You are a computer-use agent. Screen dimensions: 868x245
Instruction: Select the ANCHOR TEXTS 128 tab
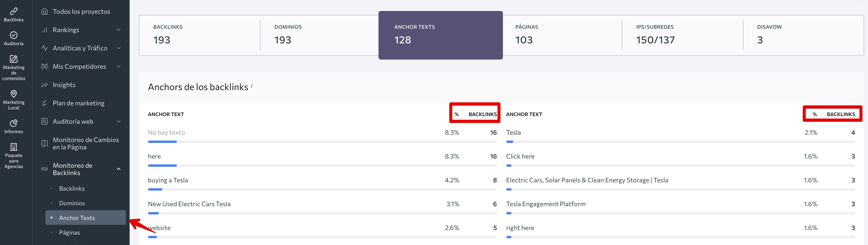440,35
